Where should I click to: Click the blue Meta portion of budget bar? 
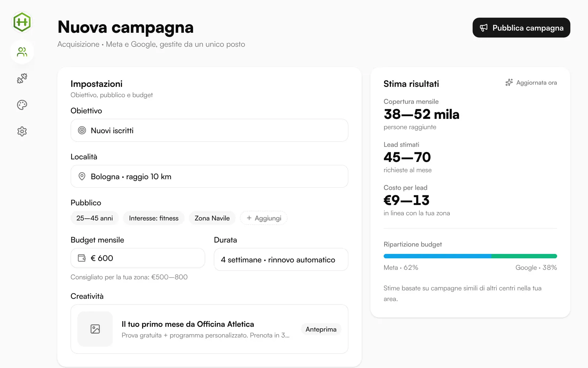point(437,256)
